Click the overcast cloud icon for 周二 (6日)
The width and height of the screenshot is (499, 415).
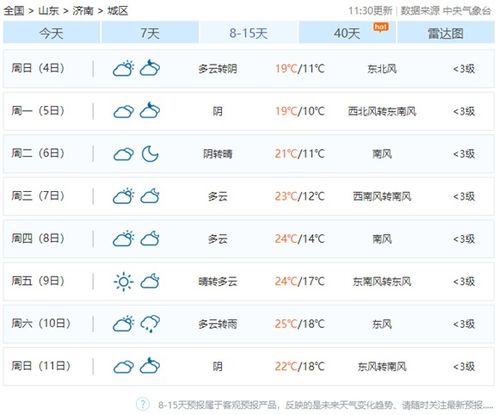[x=123, y=154]
